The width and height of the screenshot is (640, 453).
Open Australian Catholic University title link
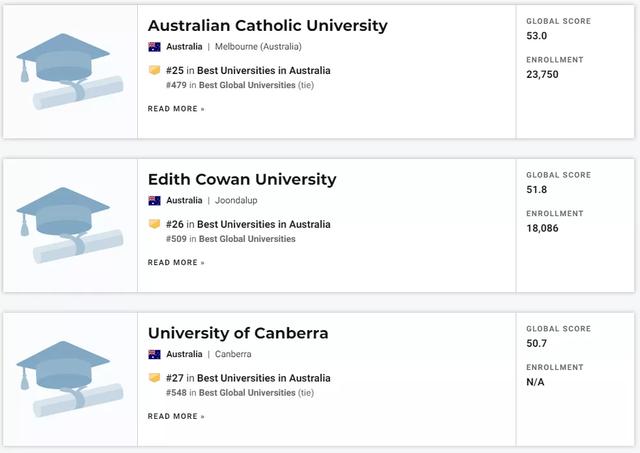point(267,26)
